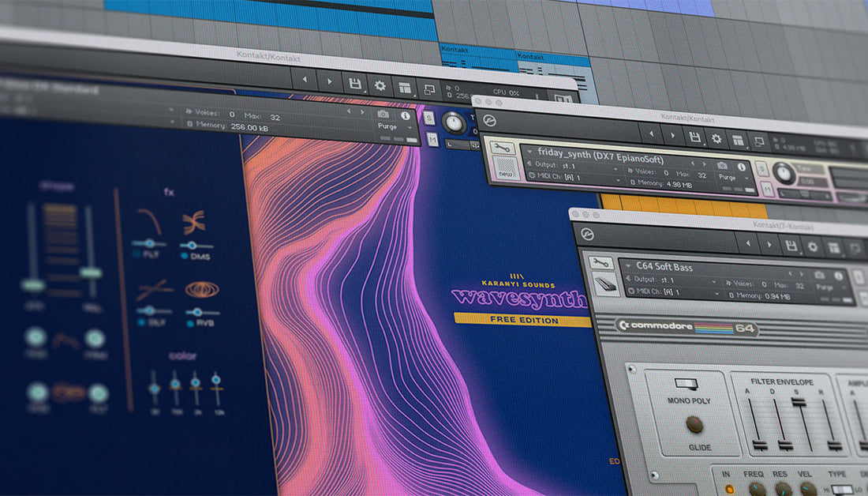
Task: Flip the MONO POLY switch on C64
Action: coord(686,384)
